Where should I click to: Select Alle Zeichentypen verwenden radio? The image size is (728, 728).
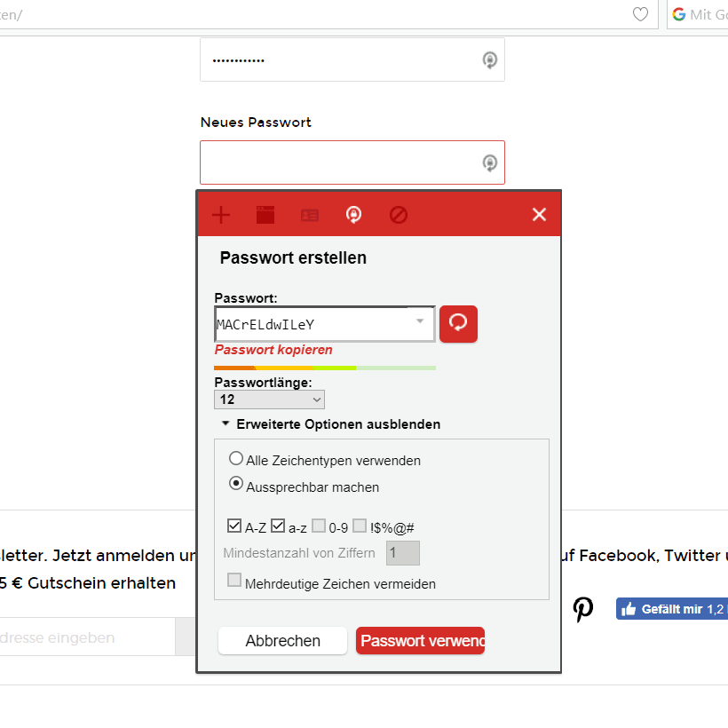[236, 459]
